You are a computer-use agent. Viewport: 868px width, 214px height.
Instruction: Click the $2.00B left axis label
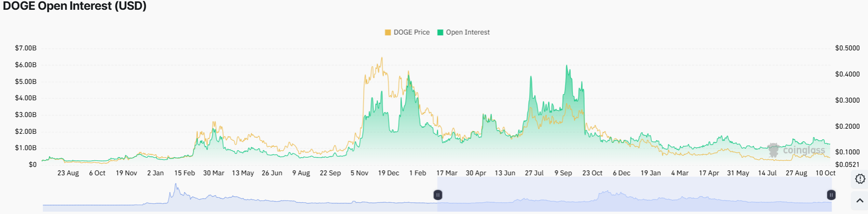click(x=26, y=131)
